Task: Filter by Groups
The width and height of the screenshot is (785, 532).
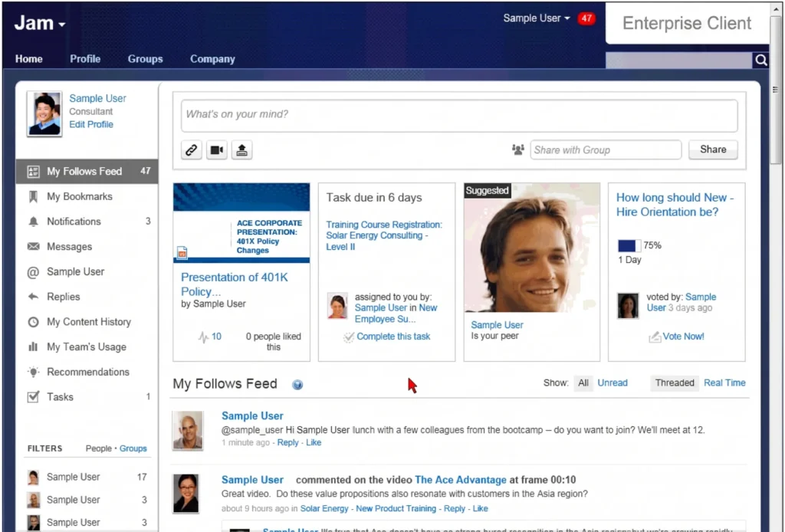Action: [x=133, y=448]
